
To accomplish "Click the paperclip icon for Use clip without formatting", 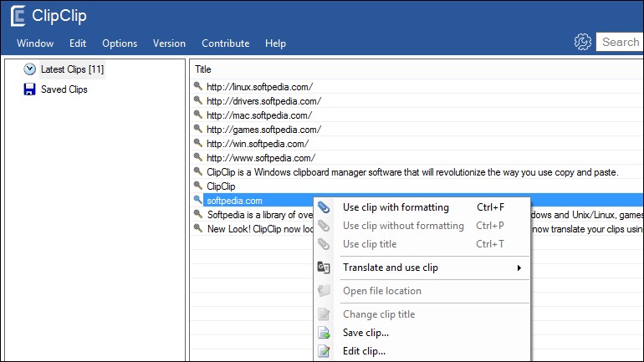I will point(324,226).
